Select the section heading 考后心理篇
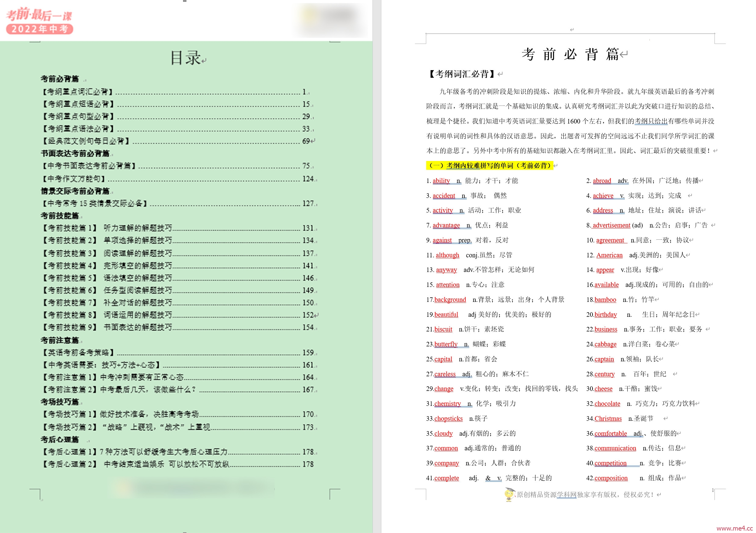Image resolution: width=756 pixels, height=533 pixels. (59, 440)
